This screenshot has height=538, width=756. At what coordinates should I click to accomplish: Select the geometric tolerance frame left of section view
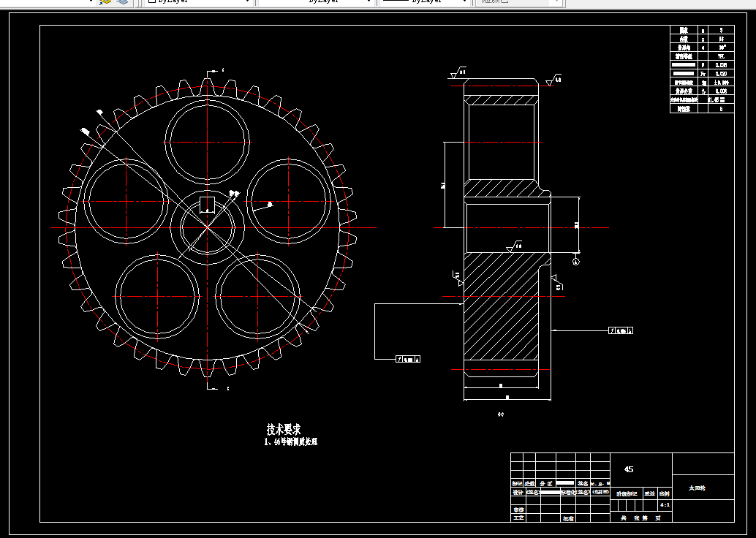click(408, 359)
